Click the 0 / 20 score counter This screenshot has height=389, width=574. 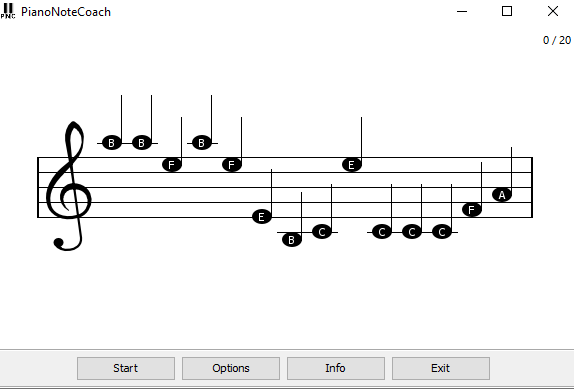(557, 40)
